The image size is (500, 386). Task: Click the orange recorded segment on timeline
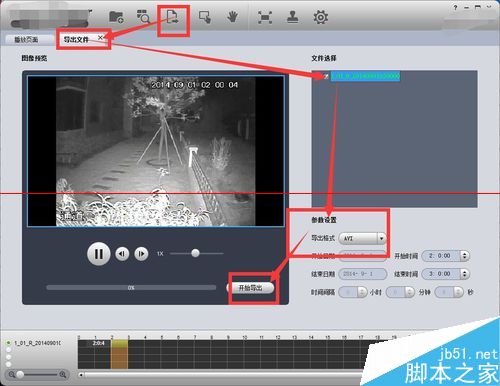point(119,354)
